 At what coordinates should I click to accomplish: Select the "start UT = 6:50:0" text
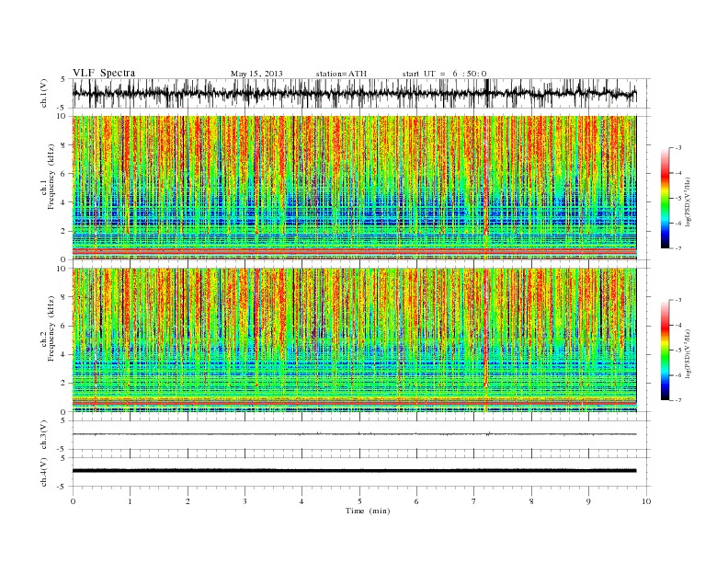(444, 74)
